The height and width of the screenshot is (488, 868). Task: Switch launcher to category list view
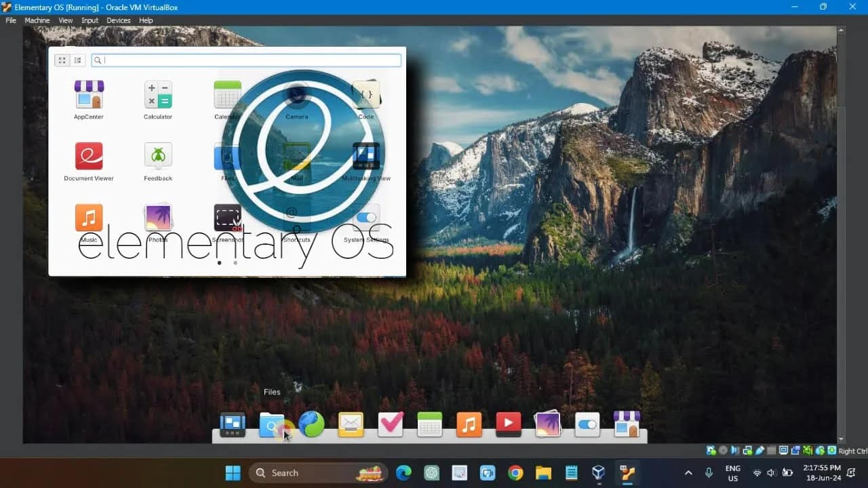point(77,60)
